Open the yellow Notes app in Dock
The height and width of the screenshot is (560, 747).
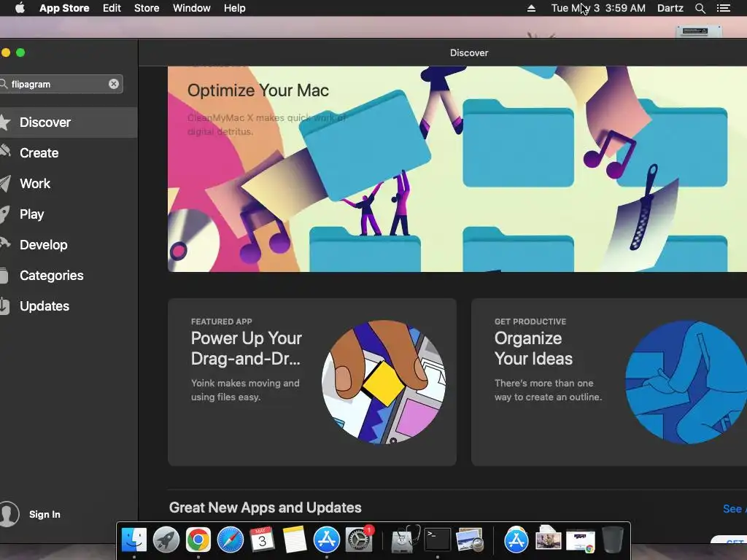point(295,540)
